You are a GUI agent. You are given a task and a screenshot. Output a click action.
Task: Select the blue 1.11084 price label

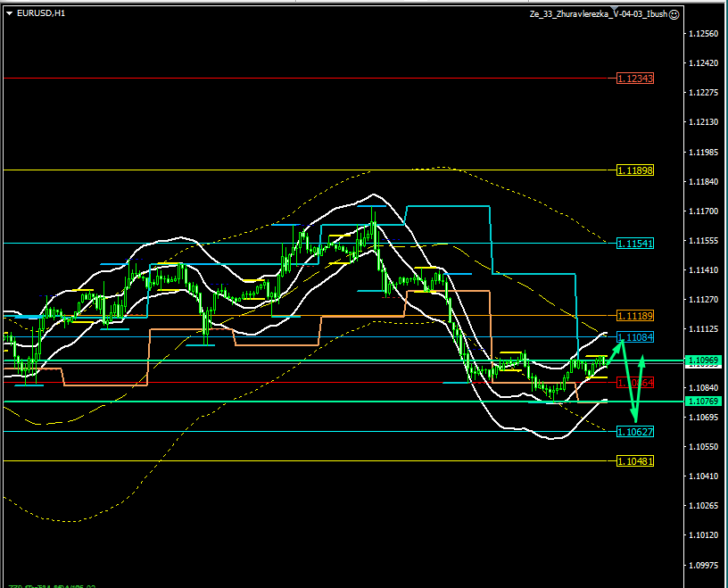(x=635, y=337)
